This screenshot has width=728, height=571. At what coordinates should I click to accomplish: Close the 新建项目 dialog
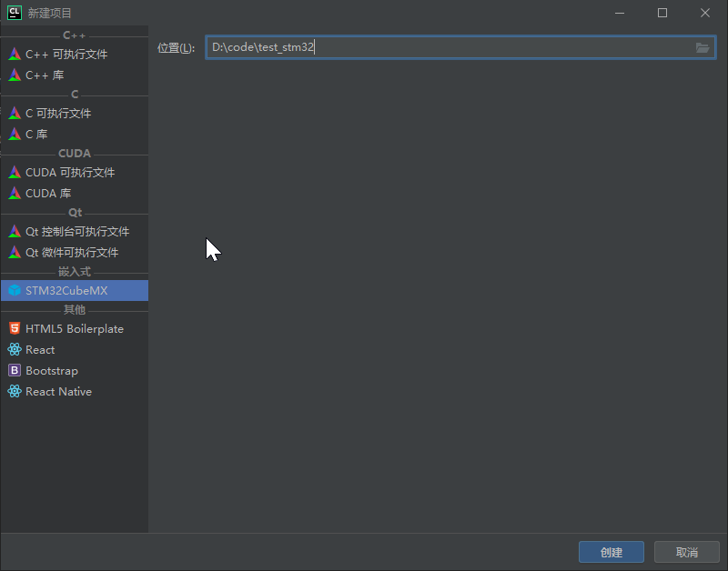pyautogui.click(x=704, y=13)
